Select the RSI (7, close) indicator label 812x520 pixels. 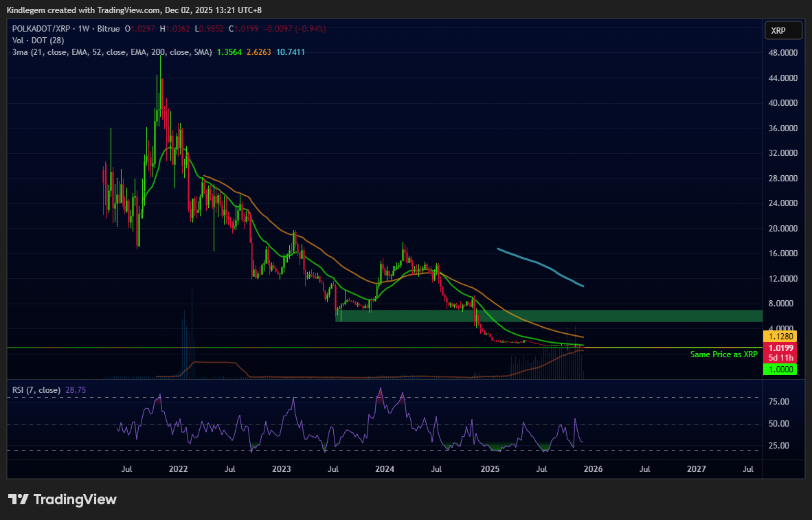pyautogui.click(x=36, y=390)
